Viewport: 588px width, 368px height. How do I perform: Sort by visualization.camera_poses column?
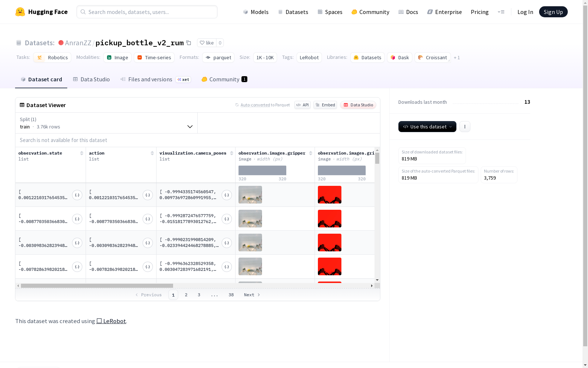[232, 153]
